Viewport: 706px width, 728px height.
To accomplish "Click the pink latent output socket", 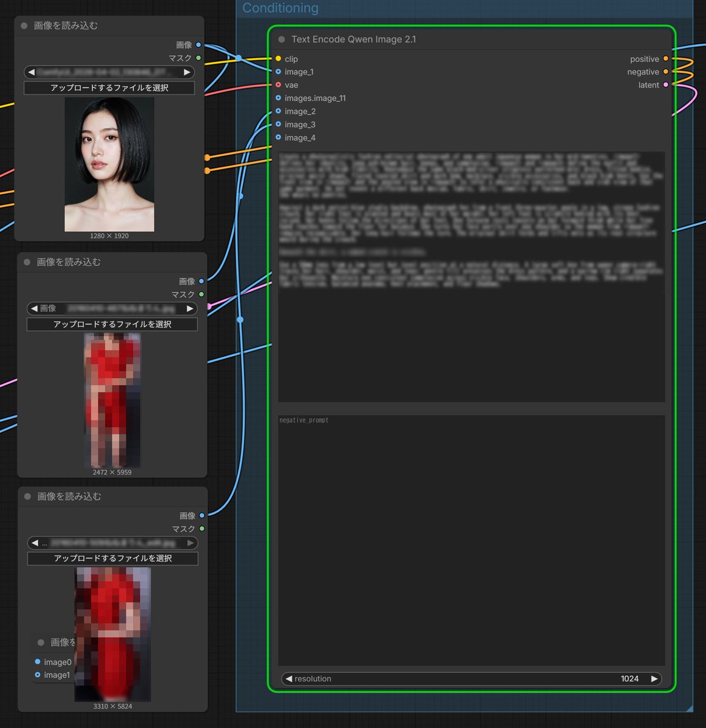I will 666,85.
